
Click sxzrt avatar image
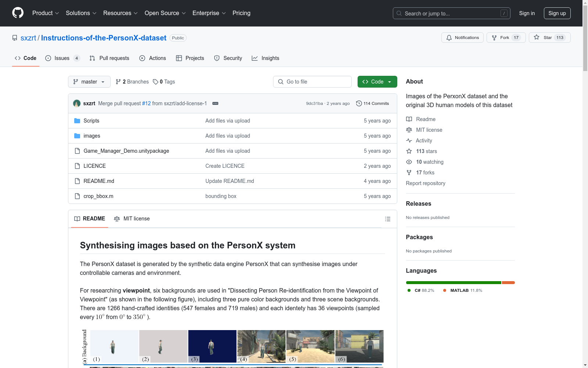click(x=77, y=103)
